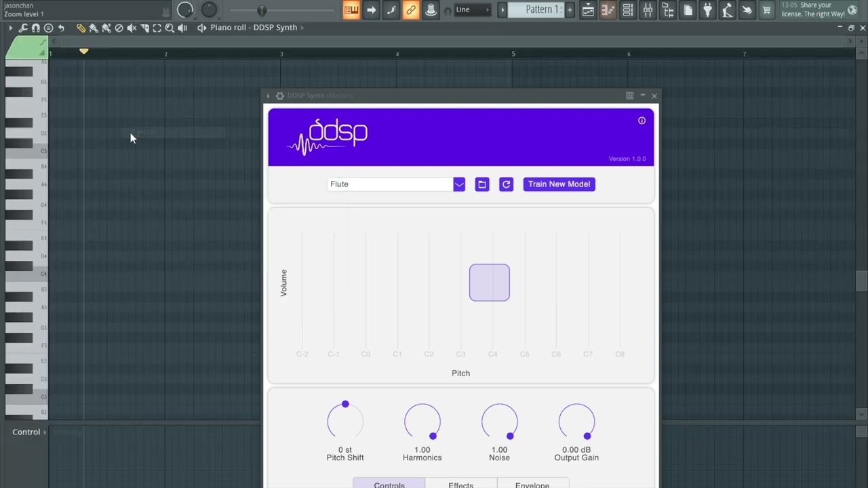The image size is (868, 488).
Task: Open the Mixer view
Action: coord(648,9)
